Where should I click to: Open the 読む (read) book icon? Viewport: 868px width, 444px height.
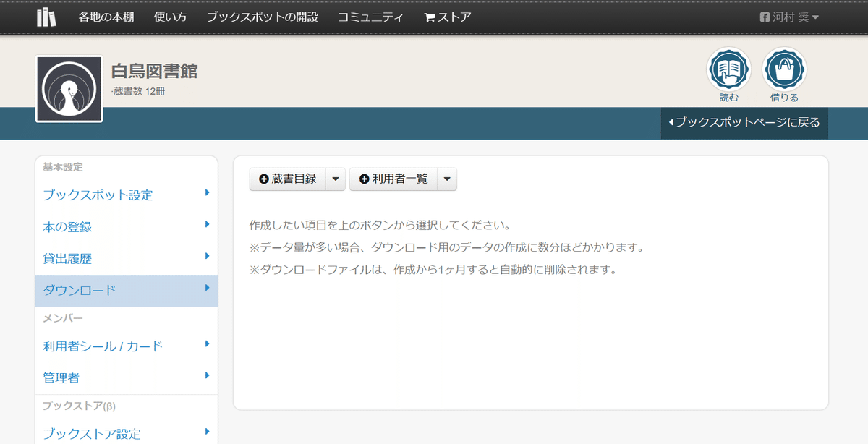point(728,69)
